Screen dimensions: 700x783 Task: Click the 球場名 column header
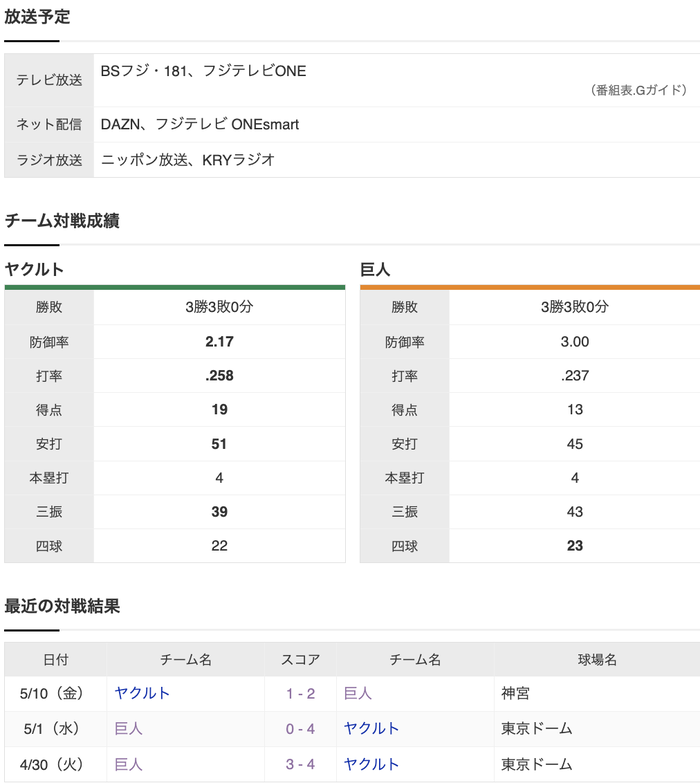click(597, 660)
